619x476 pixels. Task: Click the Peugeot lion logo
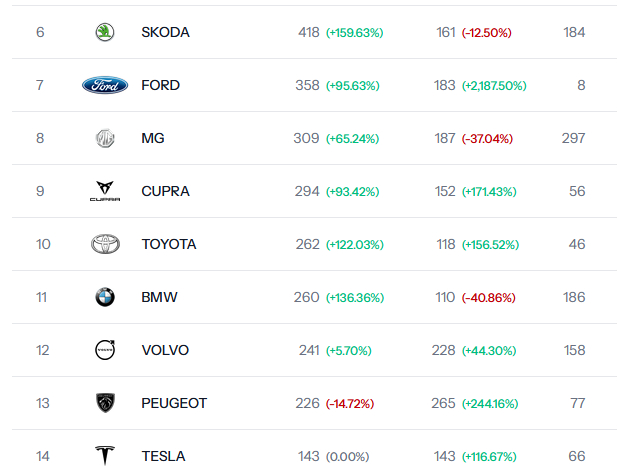point(105,403)
